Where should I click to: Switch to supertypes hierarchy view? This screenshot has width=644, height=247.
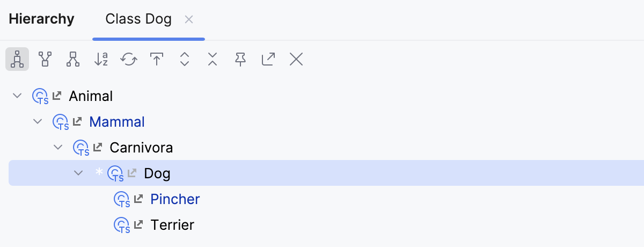pyautogui.click(x=45, y=59)
